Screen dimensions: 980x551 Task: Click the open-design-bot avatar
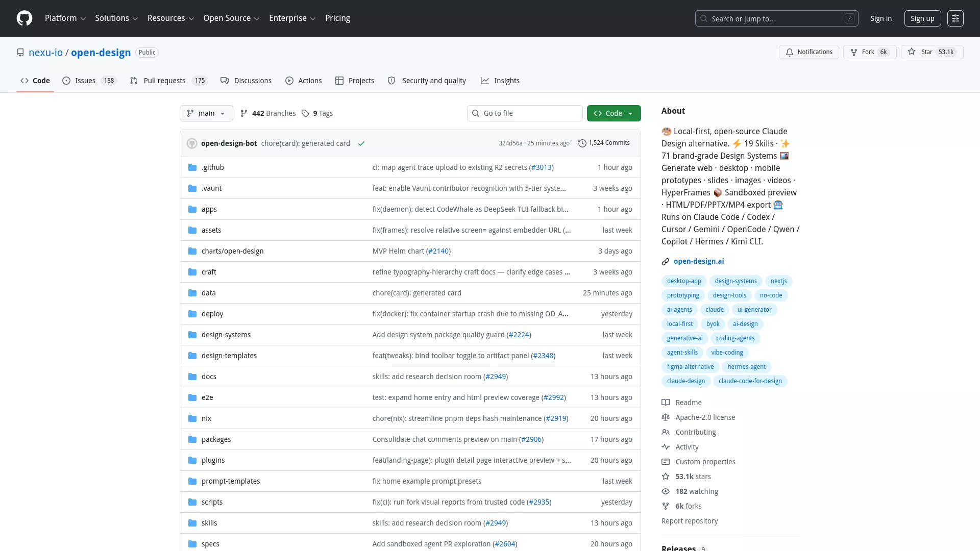coord(192,143)
